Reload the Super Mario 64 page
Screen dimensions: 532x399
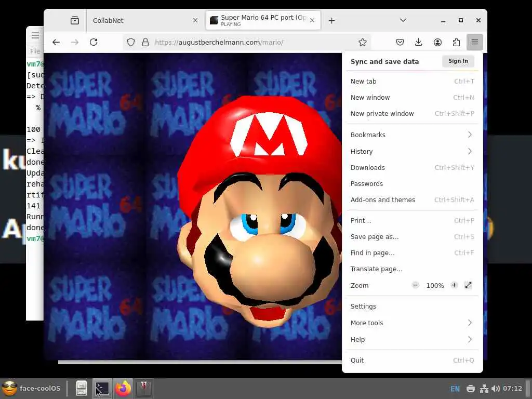pyautogui.click(x=94, y=42)
